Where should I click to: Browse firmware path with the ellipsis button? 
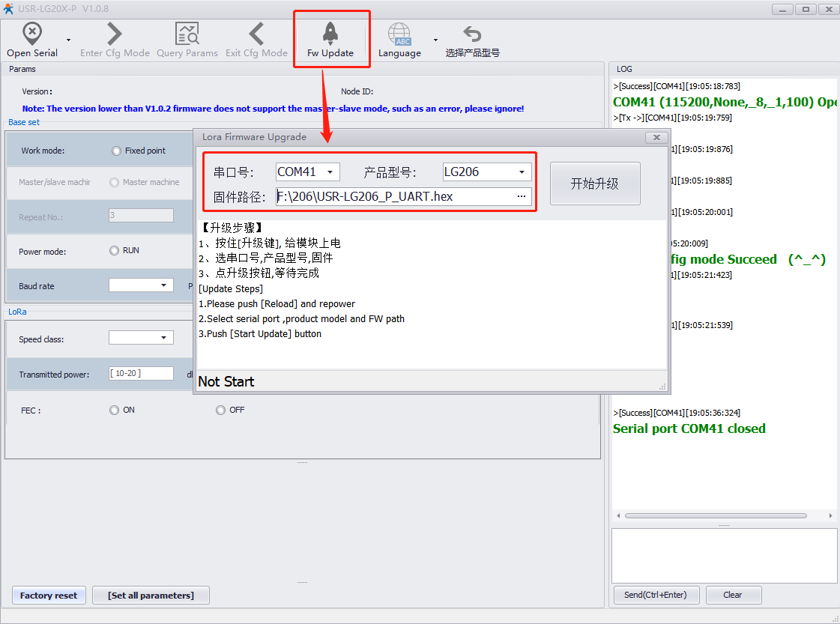point(522,196)
